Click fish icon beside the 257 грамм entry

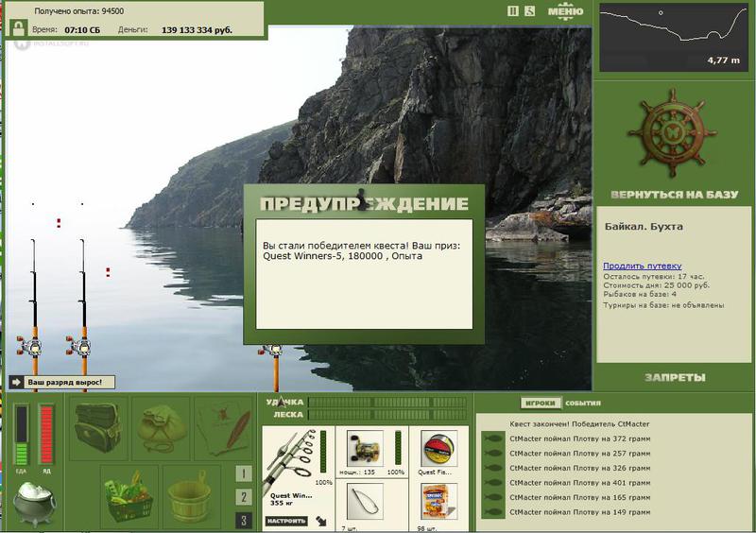(492, 454)
